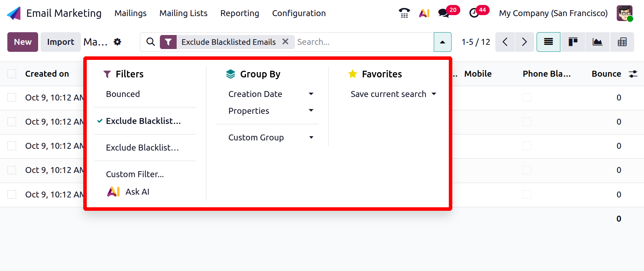
Task: Click the New button
Action: tap(23, 42)
